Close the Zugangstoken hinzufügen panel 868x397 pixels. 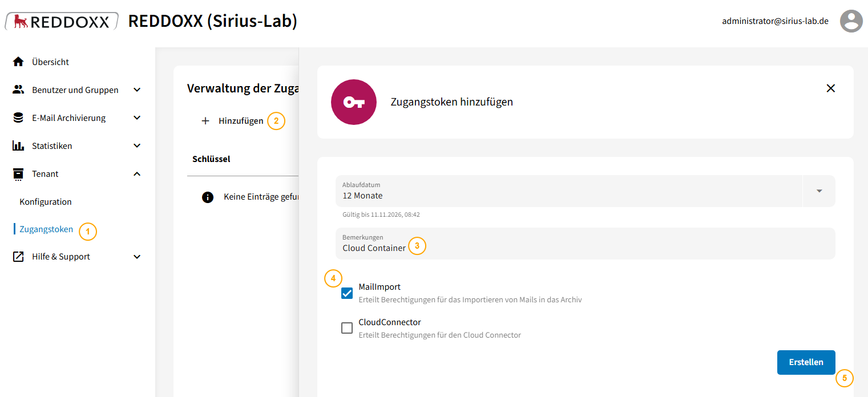[831, 88]
